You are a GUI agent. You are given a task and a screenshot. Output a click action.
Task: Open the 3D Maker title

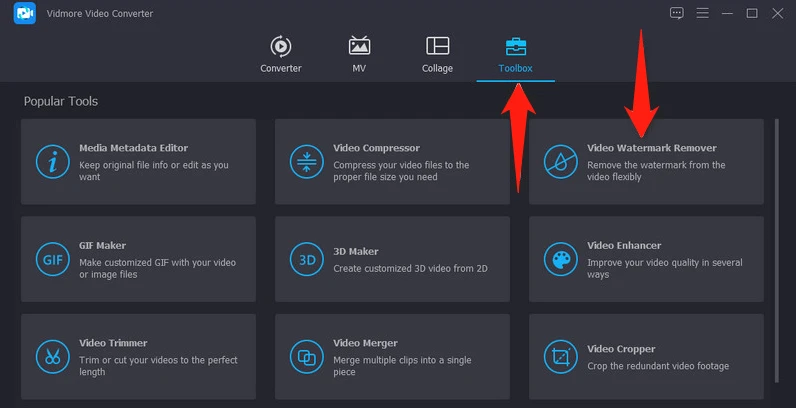click(x=356, y=252)
